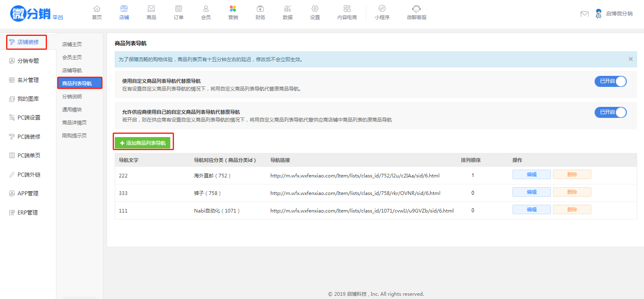Viewport: 644px width, 299px height.
Task: Open the 小程序 mini program icon
Action: [x=382, y=9]
